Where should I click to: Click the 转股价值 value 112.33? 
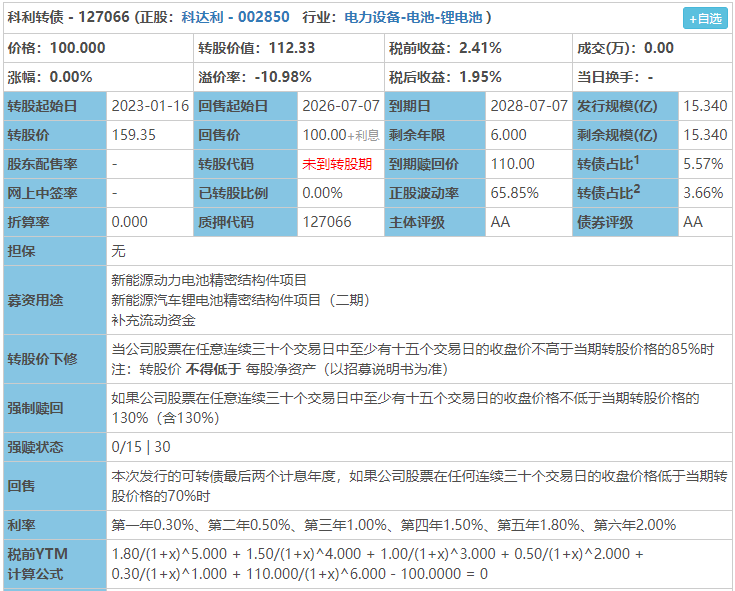292,48
